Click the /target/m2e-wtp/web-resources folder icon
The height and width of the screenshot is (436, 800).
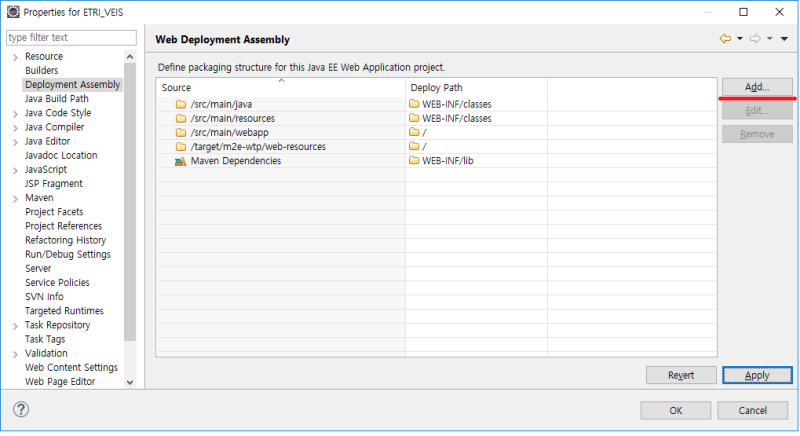tap(181, 147)
